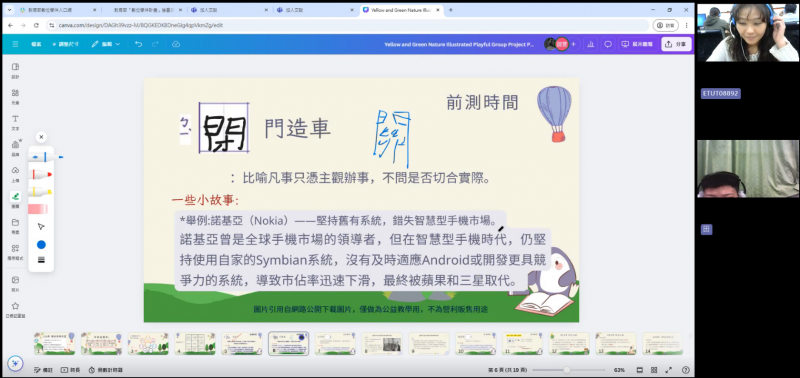Open the help question mark icon
This screenshot has height=378, width=800.
click(x=685, y=370)
